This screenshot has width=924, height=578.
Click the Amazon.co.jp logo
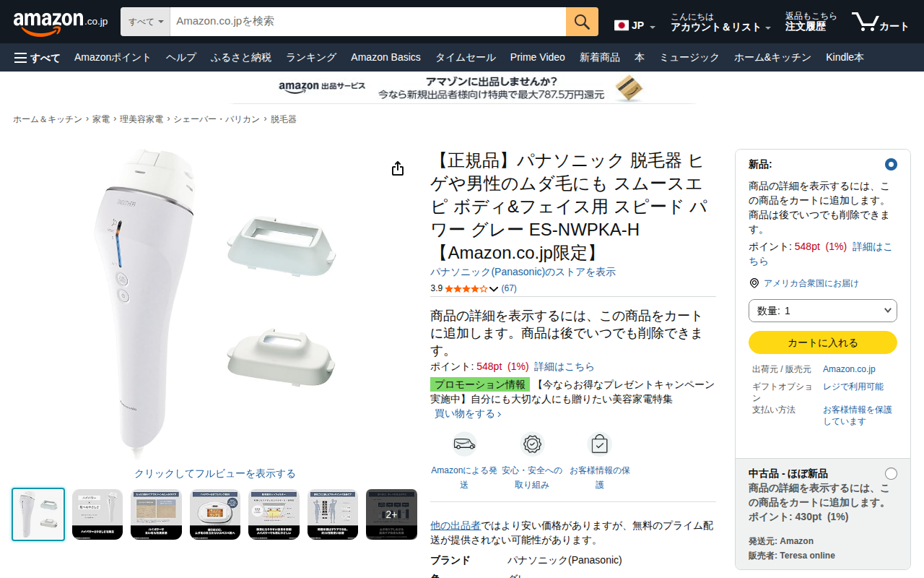(61, 22)
